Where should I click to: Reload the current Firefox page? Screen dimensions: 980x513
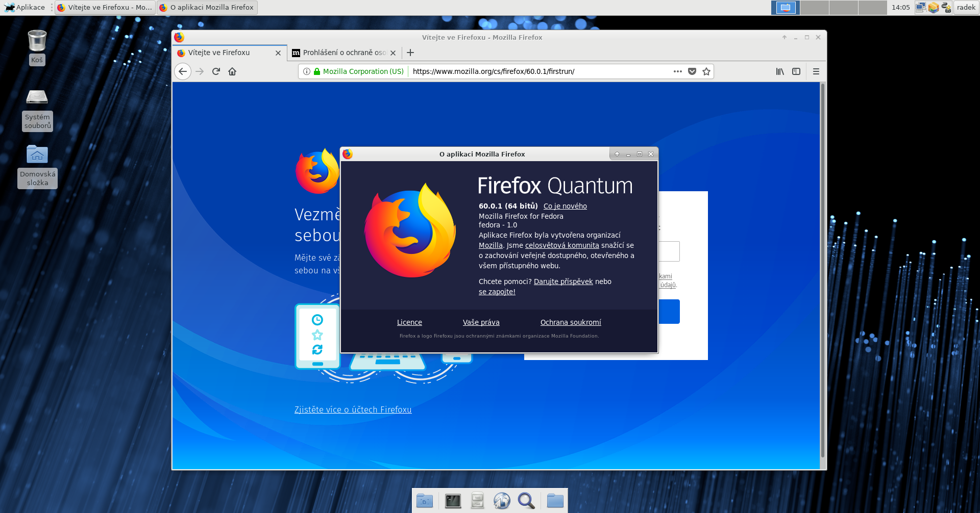pyautogui.click(x=216, y=71)
